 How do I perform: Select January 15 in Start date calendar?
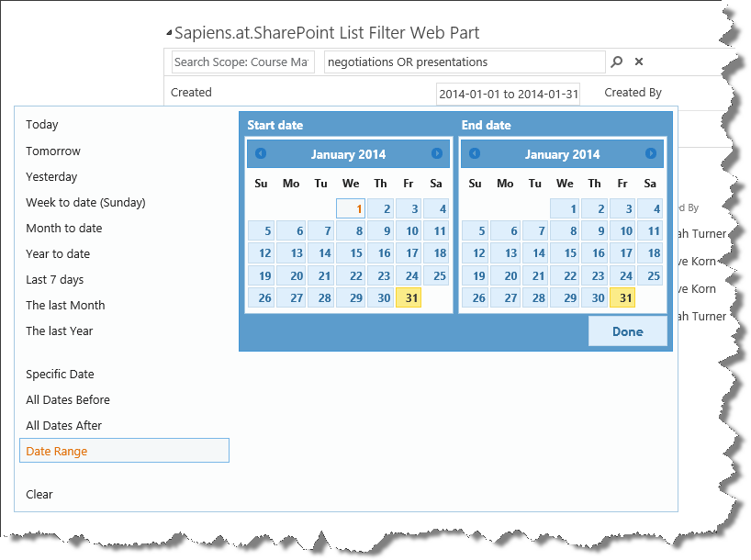pyautogui.click(x=352, y=253)
